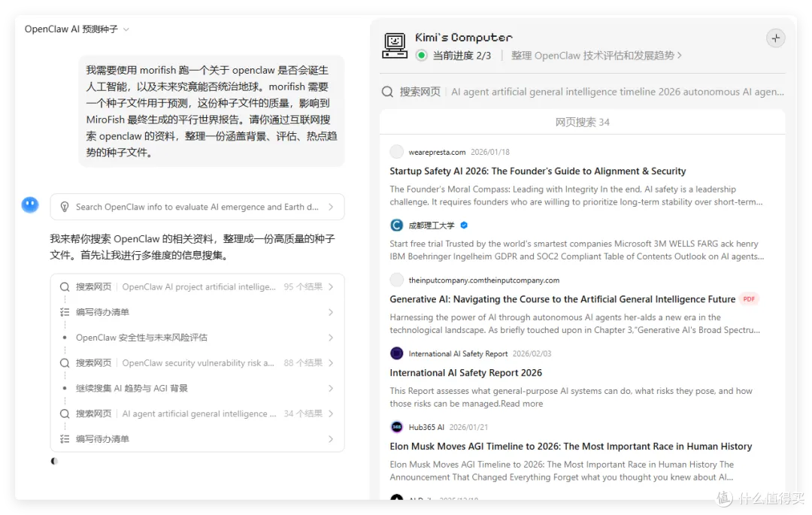This screenshot has height=515, width=812.
Task: Expand the Search OpenClaw info thinking box
Action: click(197, 207)
